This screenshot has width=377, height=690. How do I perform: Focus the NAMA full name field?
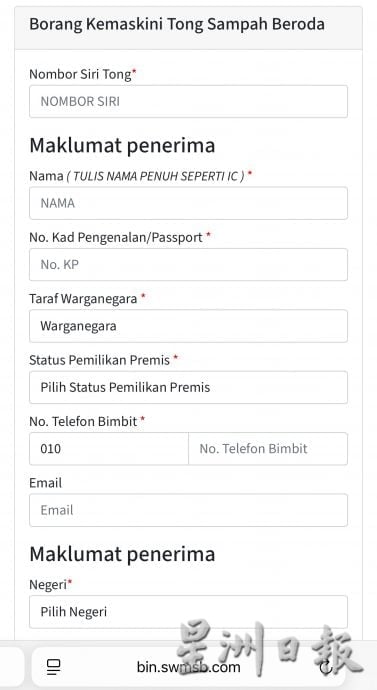tap(188, 203)
